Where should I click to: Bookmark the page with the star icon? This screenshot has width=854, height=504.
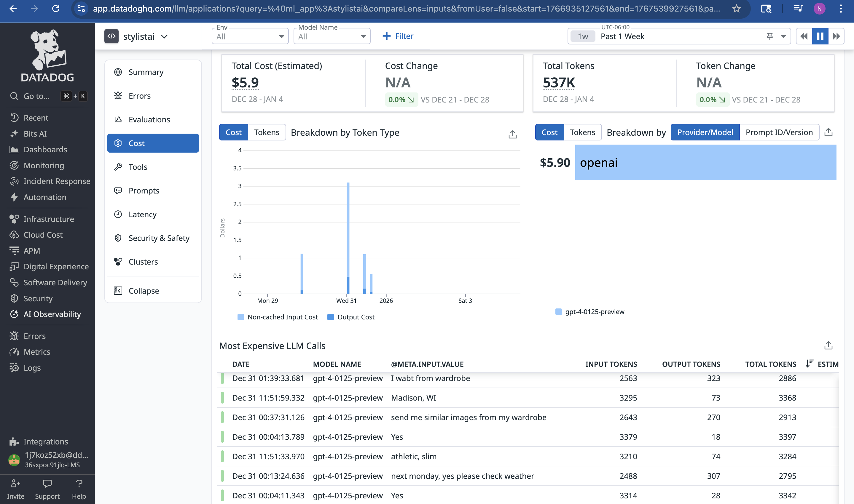pyautogui.click(x=736, y=9)
